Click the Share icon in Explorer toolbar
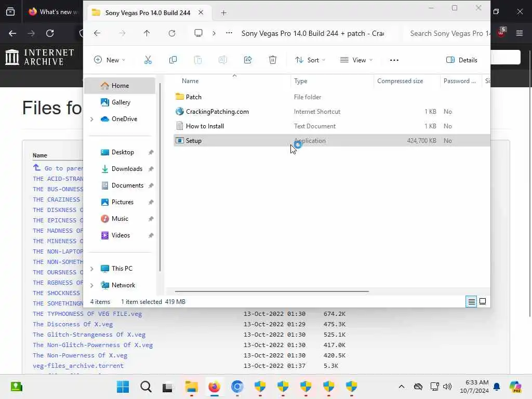The image size is (532, 399). 248,60
